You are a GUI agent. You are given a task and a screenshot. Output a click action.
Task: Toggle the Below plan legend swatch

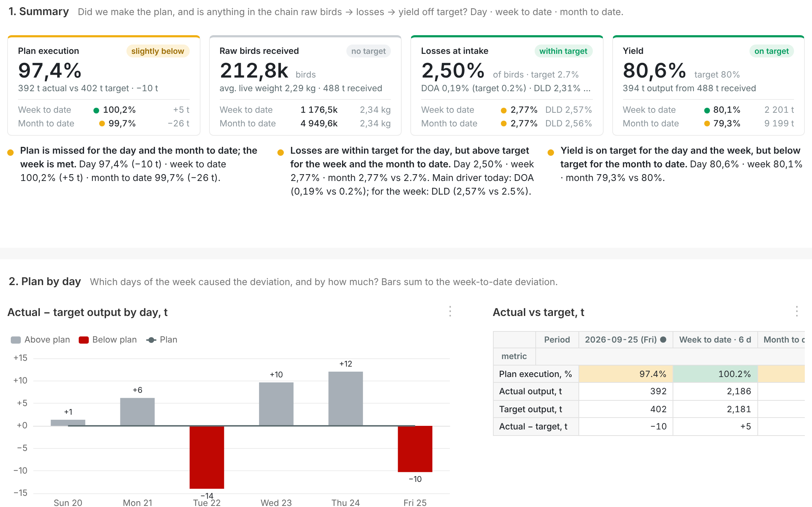click(84, 340)
